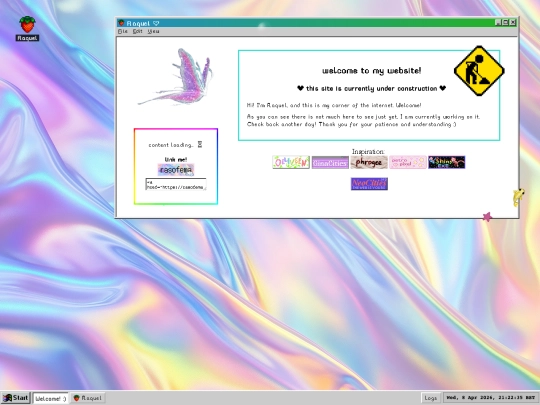
Task: Visit the NeoCities badge
Action: coord(369,184)
